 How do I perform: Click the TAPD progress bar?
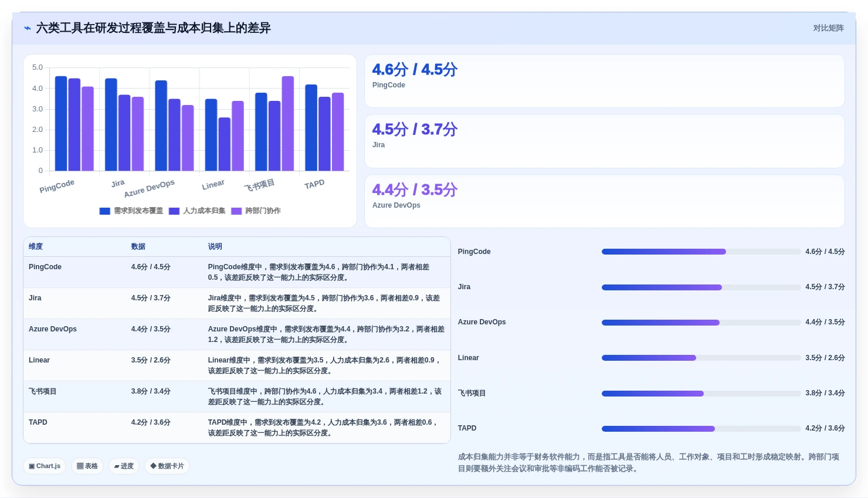coord(701,429)
